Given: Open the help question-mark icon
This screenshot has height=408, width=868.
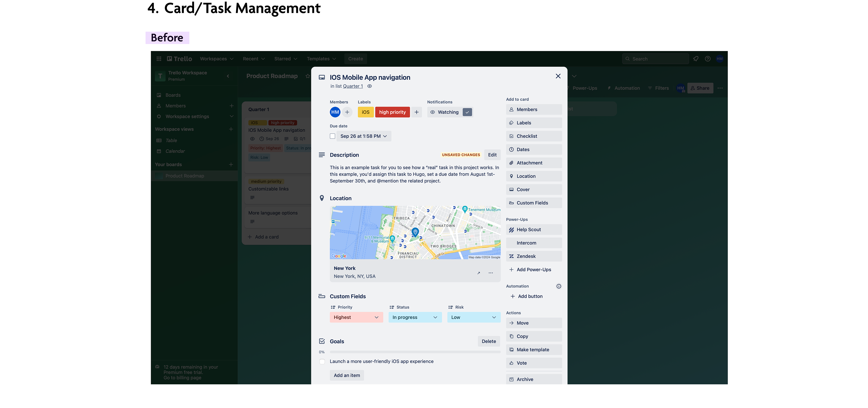Looking at the screenshot, I should [x=708, y=59].
